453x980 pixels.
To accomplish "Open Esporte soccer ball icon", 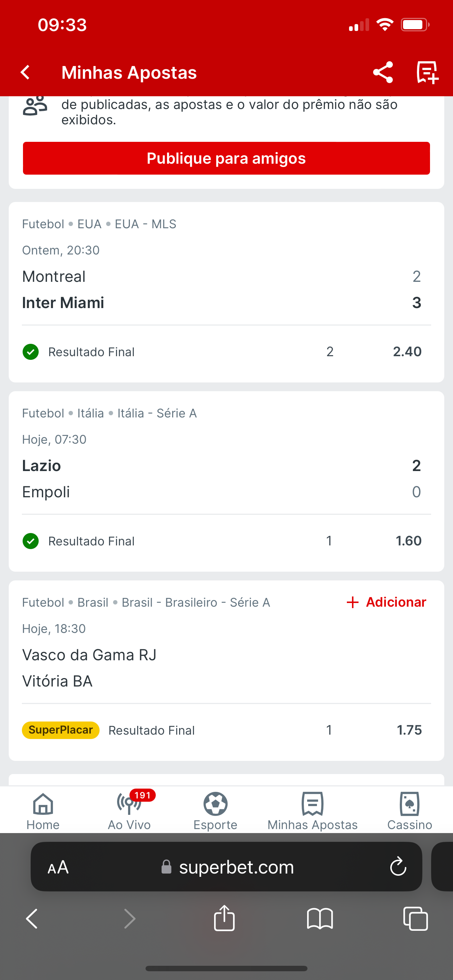I will (x=216, y=804).
